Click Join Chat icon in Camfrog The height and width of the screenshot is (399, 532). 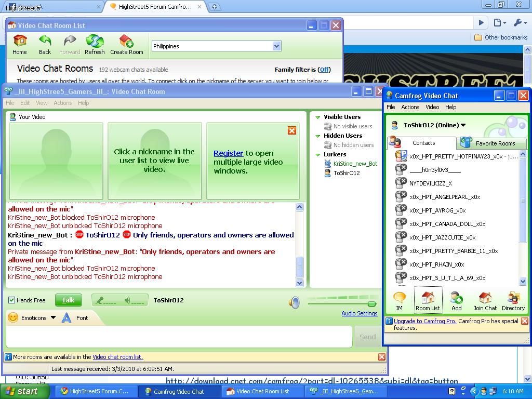click(x=485, y=298)
